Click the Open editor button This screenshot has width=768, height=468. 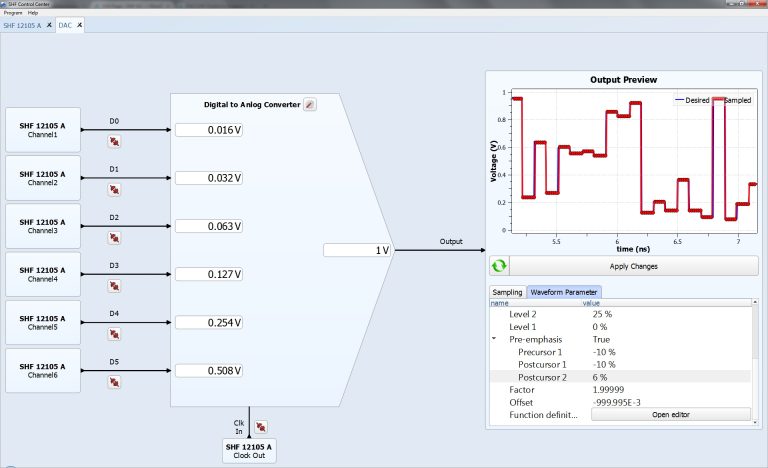[671, 414]
